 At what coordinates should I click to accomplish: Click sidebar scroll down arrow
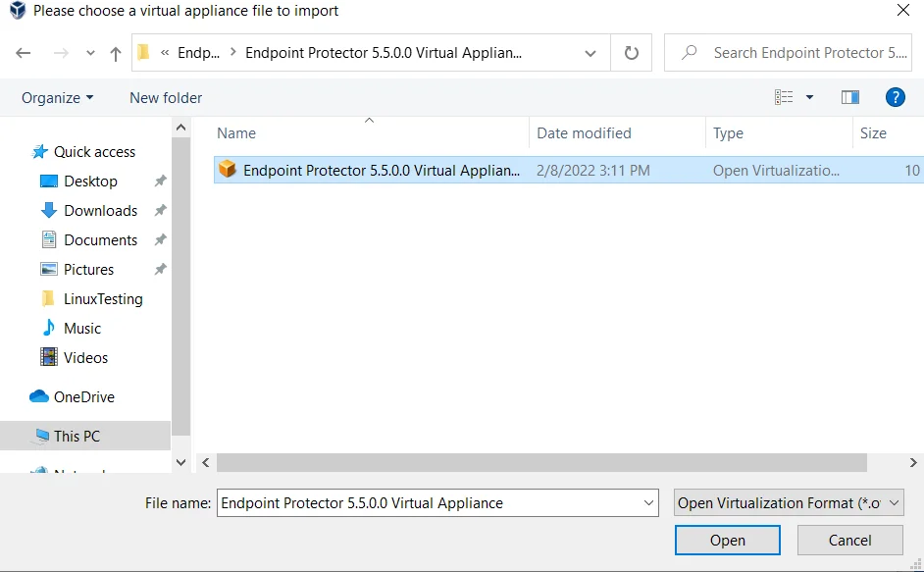click(180, 462)
